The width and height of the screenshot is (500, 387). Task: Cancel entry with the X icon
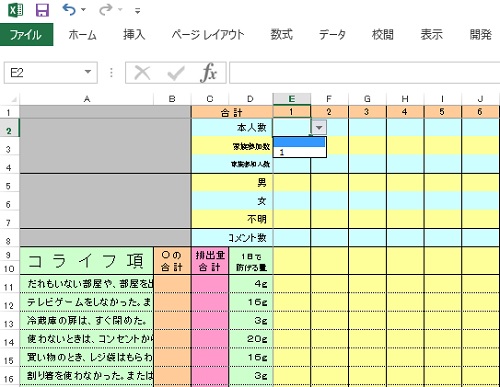click(x=142, y=72)
